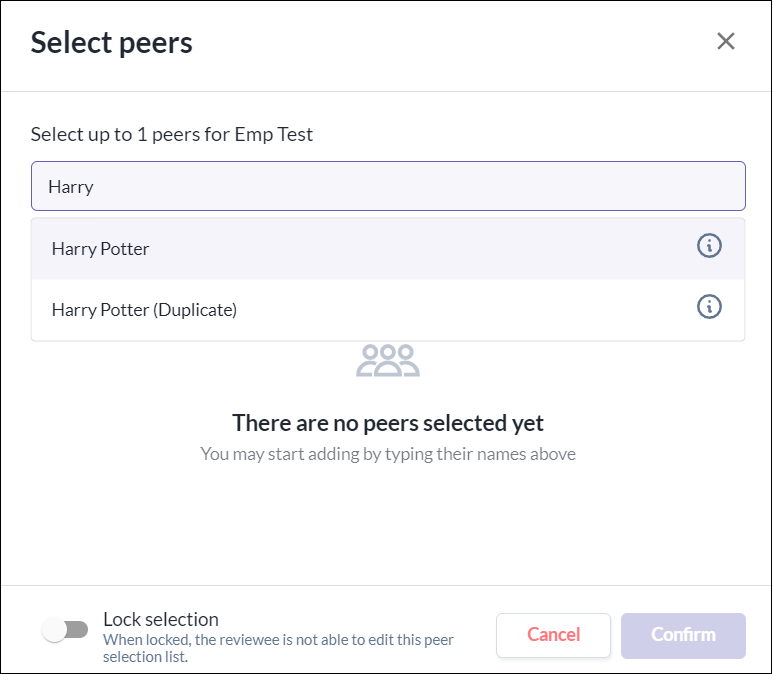773x674 pixels.
Task: Click 'There are no peers selected yet' heading
Action: pos(388,423)
